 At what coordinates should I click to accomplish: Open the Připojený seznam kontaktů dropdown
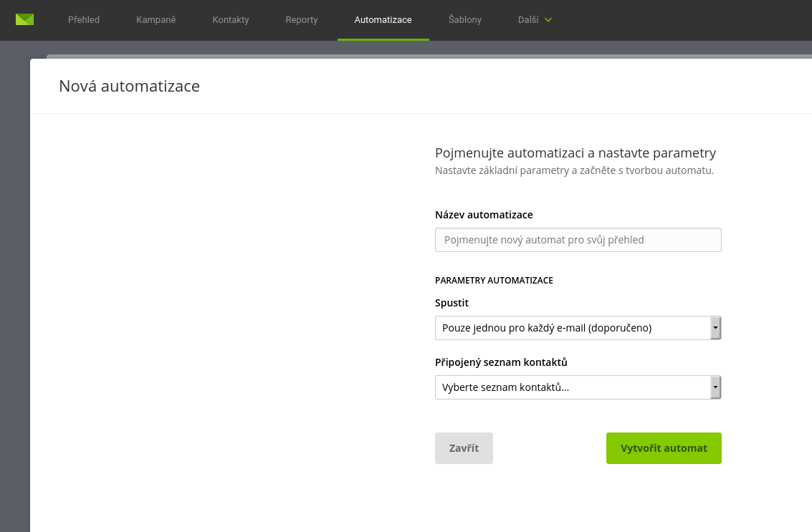578,387
